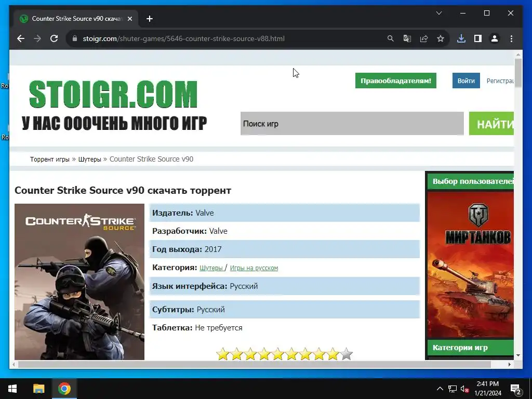The height and width of the screenshot is (399, 532).
Task: Expand the tab search chevron
Action: point(438,13)
